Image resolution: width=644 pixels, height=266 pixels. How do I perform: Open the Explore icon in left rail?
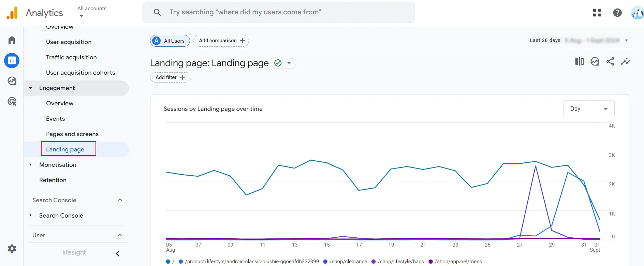pos(12,81)
